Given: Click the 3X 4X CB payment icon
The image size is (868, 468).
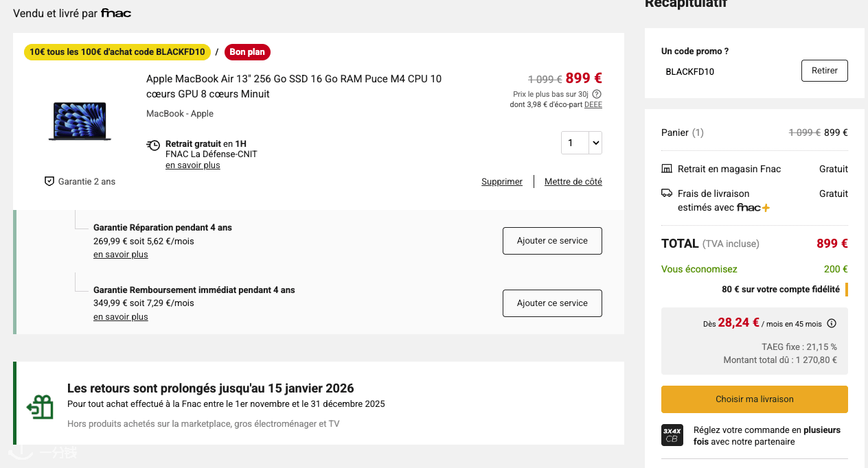Looking at the screenshot, I should click(x=672, y=435).
